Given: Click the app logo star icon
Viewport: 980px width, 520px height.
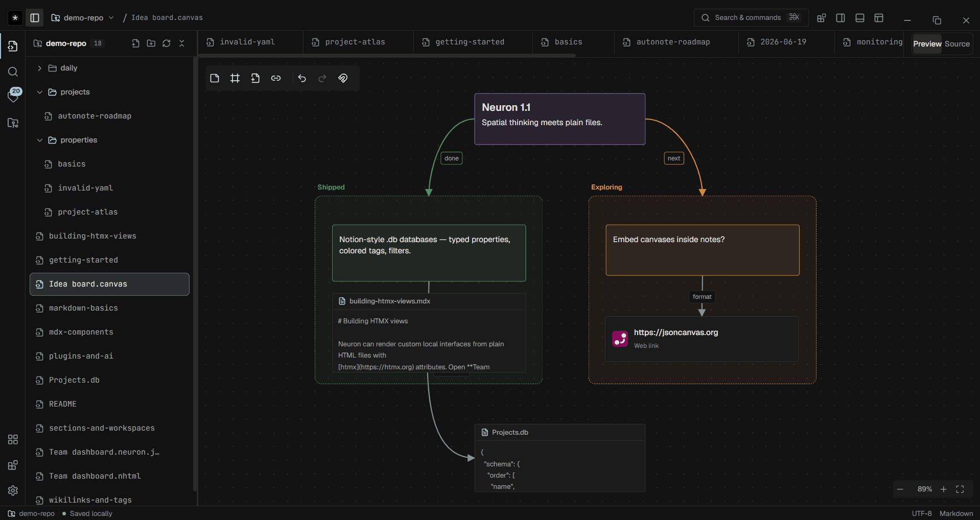Looking at the screenshot, I should pyautogui.click(x=15, y=18).
